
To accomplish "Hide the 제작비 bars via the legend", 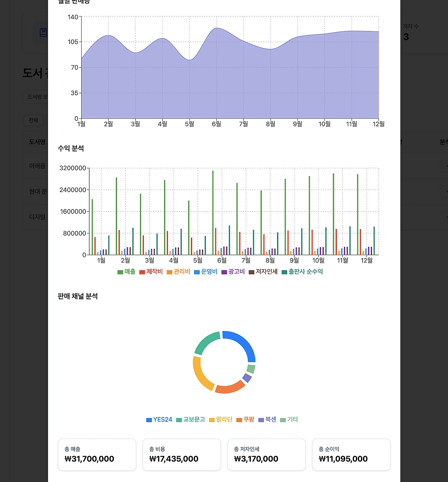I will pos(153,271).
